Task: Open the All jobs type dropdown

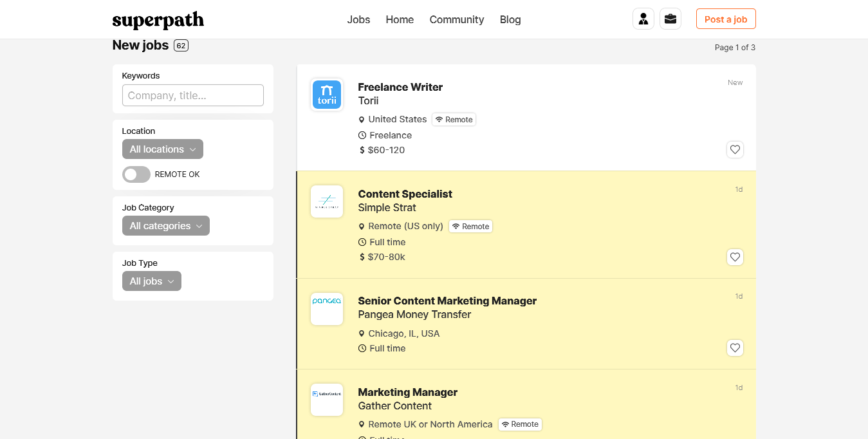Action: click(152, 281)
